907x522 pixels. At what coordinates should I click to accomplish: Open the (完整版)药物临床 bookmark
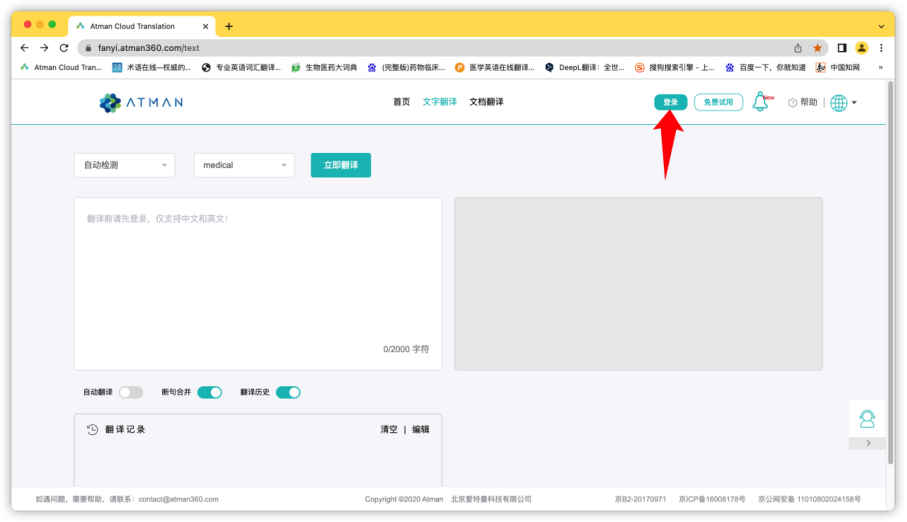tap(406, 68)
